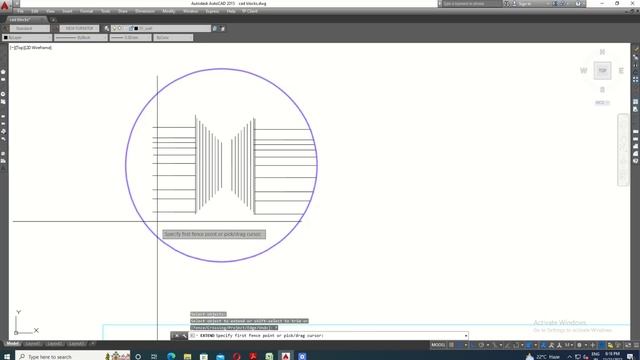Expand the NEW FURNITUR style dropdown
Viewport: 640px width, 360px height.
click(79, 29)
